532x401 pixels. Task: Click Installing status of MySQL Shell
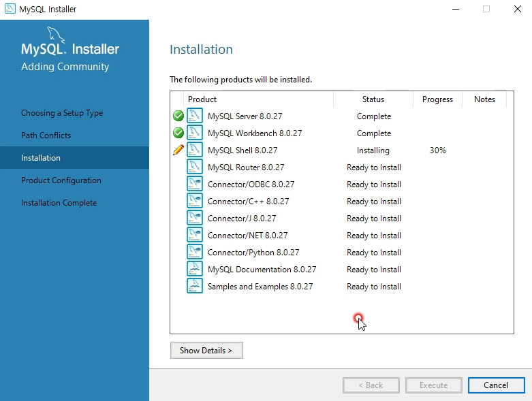[373, 150]
